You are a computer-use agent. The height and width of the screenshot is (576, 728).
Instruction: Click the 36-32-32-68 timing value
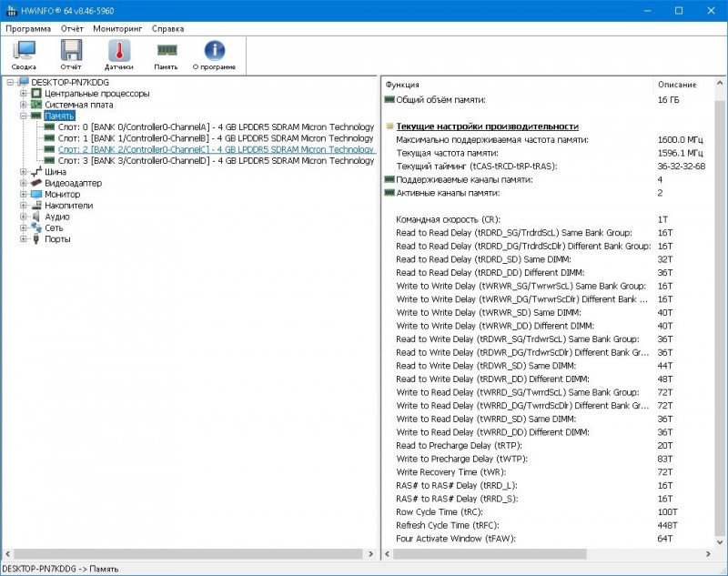coord(681,167)
